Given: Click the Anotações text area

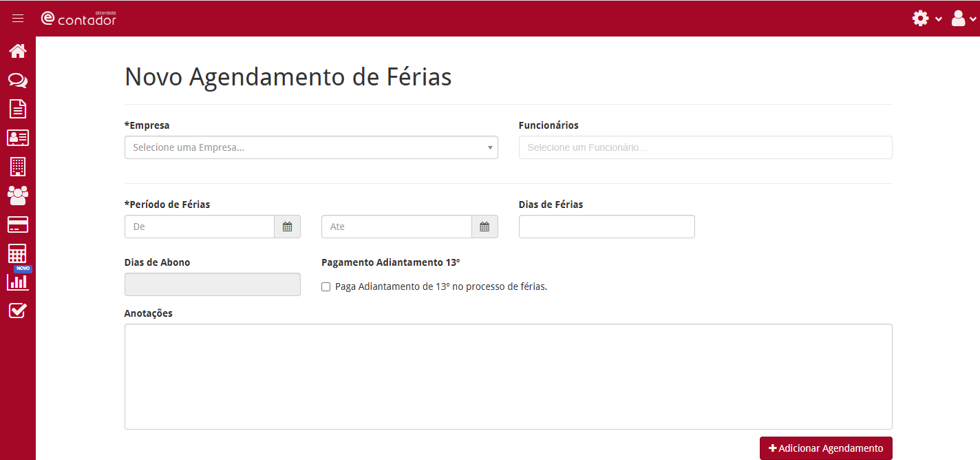Looking at the screenshot, I should click(x=508, y=377).
